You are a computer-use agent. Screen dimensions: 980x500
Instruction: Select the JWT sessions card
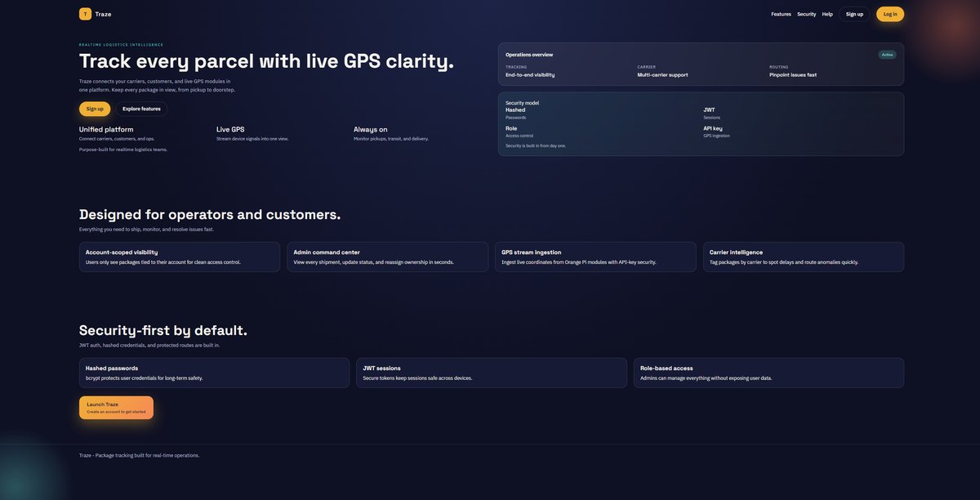(x=492, y=373)
